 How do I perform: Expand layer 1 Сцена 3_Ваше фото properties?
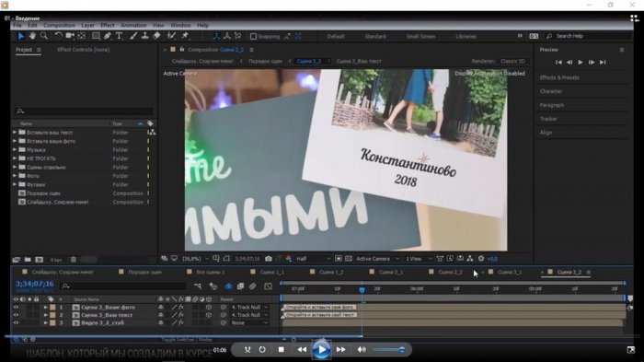(x=46, y=308)
